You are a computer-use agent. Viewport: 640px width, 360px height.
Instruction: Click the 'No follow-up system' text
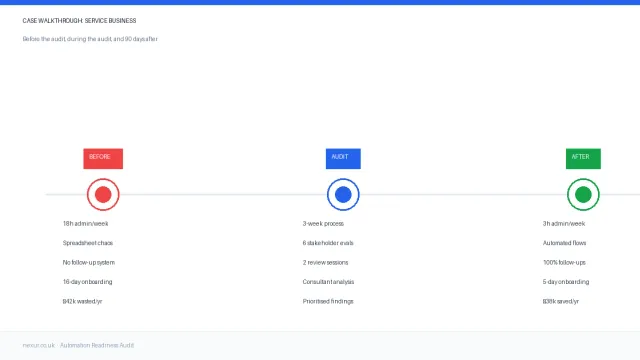(89, 262)
